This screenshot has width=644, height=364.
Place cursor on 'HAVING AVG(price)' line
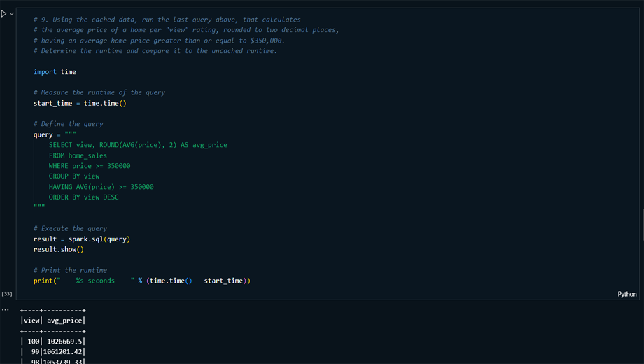tap(101, 187)
